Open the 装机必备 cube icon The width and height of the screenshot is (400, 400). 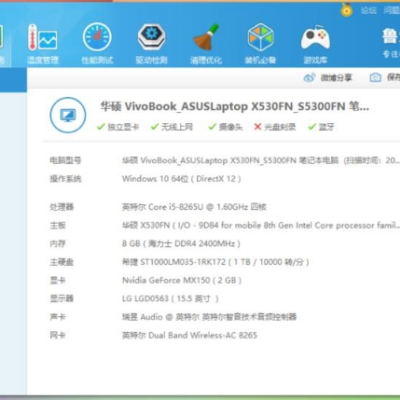(x=260, y=43)
